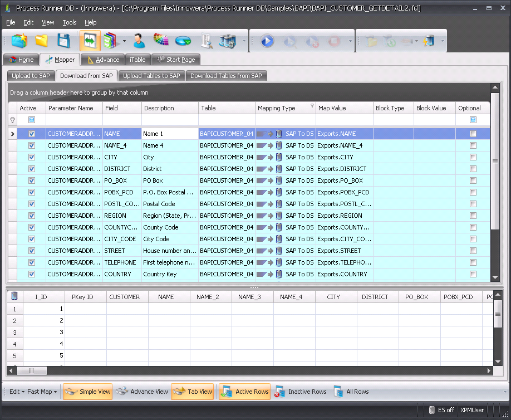511x420 pixels.
Task: Show Inactive Rows
Action: [301, 392]
